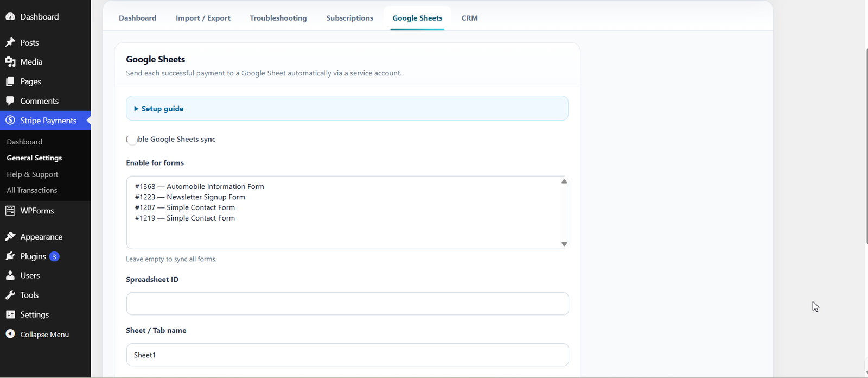
Task: Click the Collapse Menu arrow icon
Action: click(x=10, y=334)
